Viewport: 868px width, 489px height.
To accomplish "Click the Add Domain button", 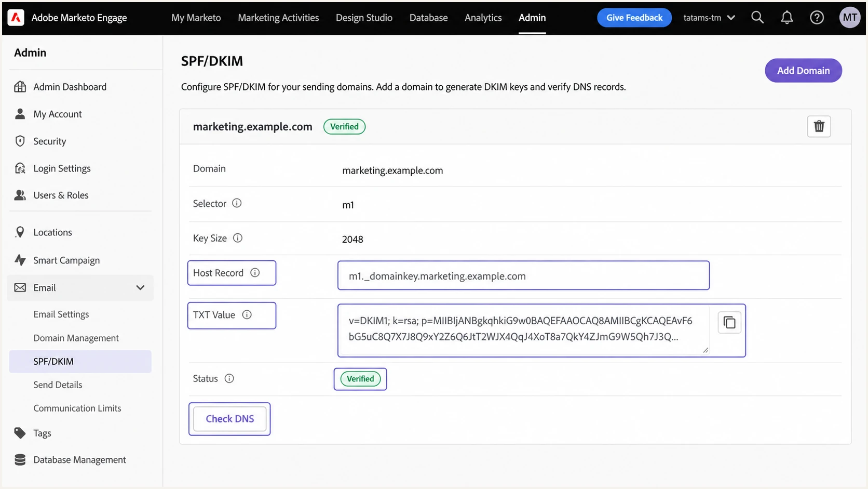I will tap(803, 71).
